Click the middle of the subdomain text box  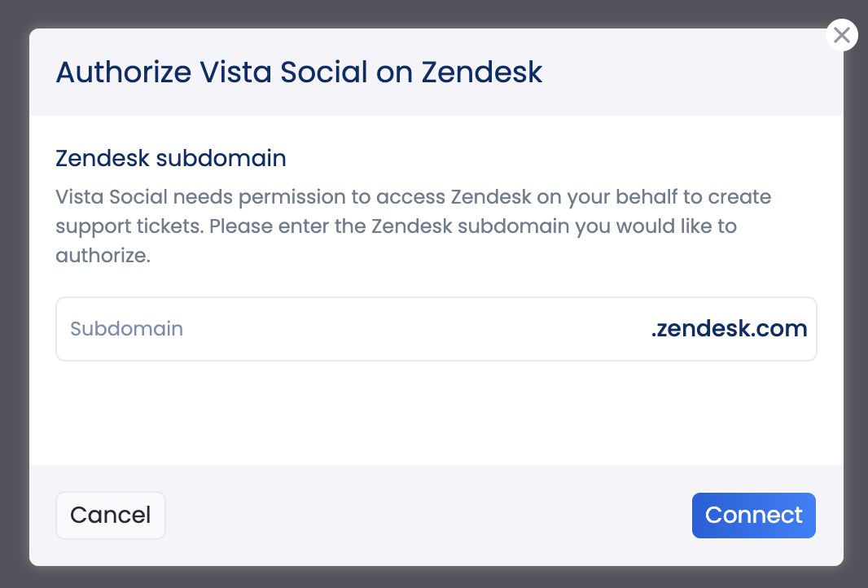tap(436, 329)
